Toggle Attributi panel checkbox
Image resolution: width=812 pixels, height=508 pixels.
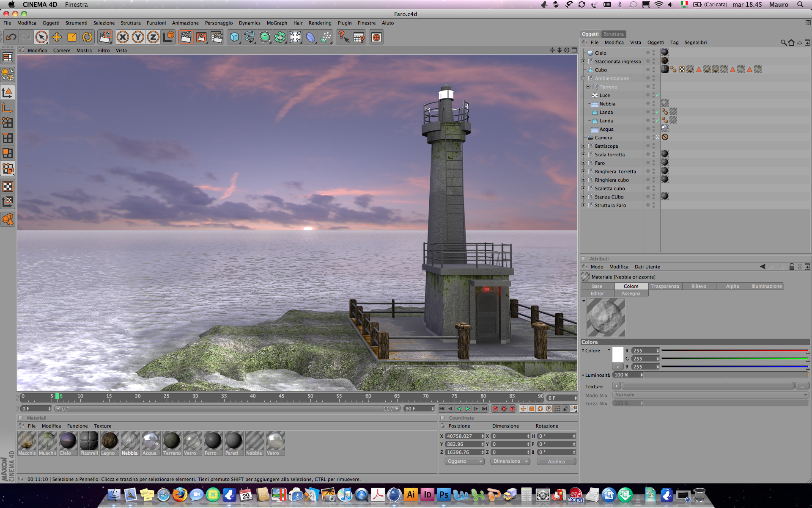[x=583, y=259]
